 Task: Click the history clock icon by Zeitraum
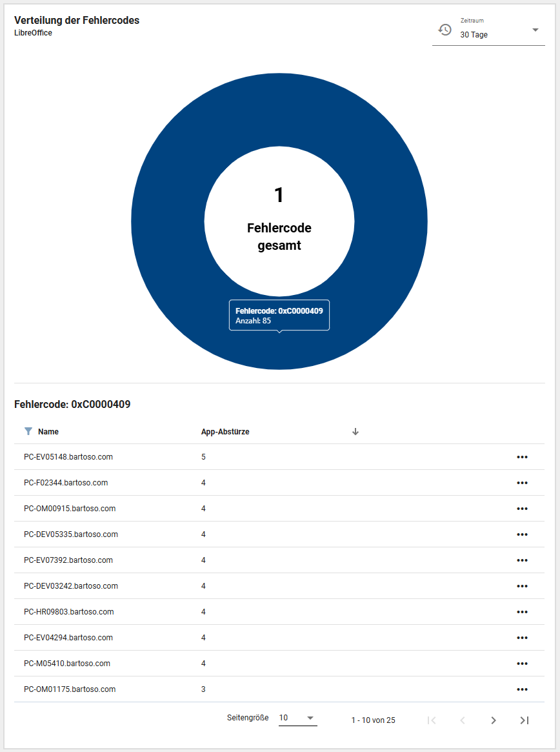pyautogui.click(x=445, y=30)
